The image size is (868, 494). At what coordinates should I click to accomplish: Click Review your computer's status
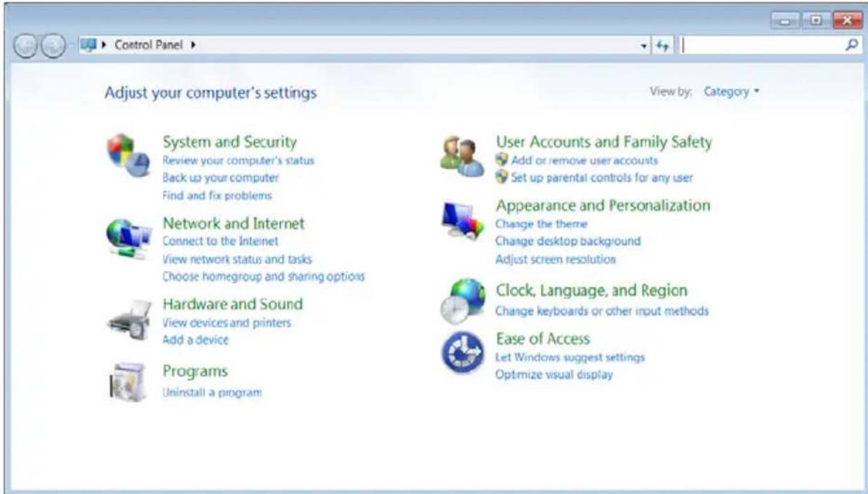tap(238, 160)
